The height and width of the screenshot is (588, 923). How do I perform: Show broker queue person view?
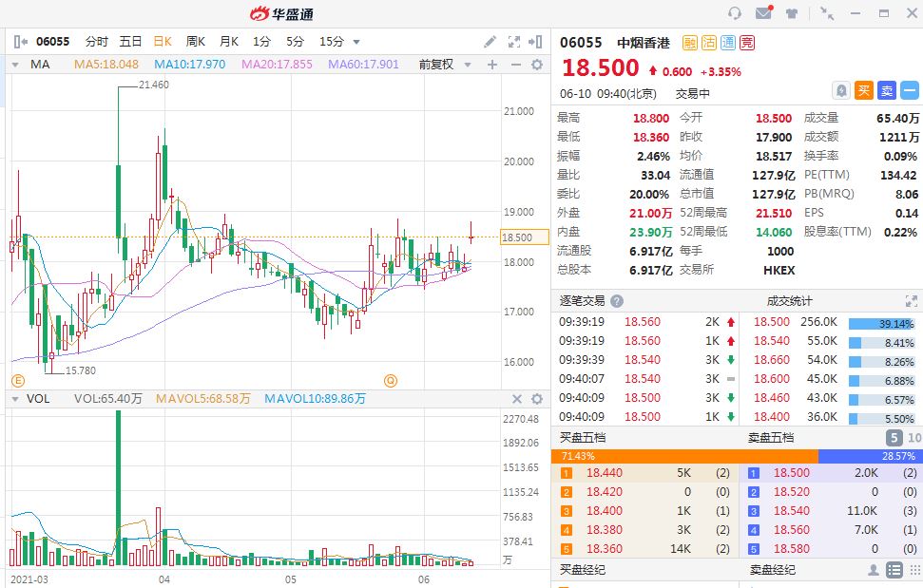tap(874, 570)
